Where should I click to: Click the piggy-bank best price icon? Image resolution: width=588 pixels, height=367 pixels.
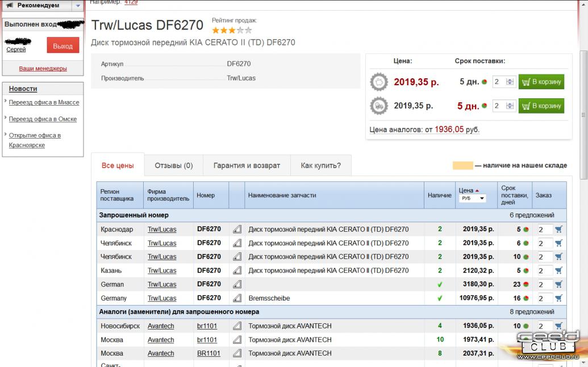pos(379,82)
